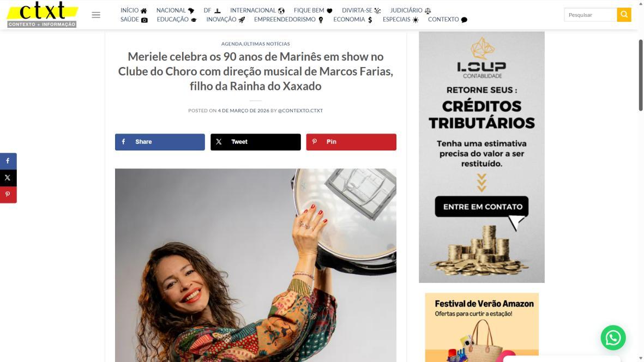Share via floating X sidebar icon
Screen dimensions: 644x362
(x=8, y=178)
